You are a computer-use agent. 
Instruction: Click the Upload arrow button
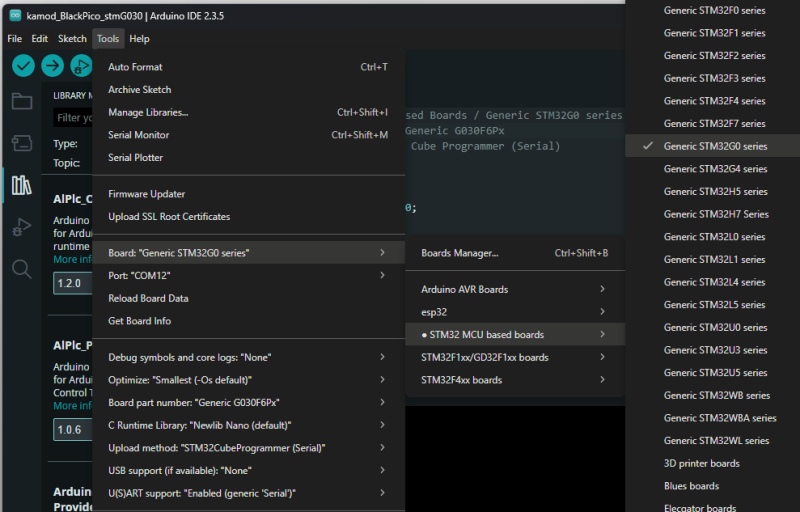(x=52, y=66)
